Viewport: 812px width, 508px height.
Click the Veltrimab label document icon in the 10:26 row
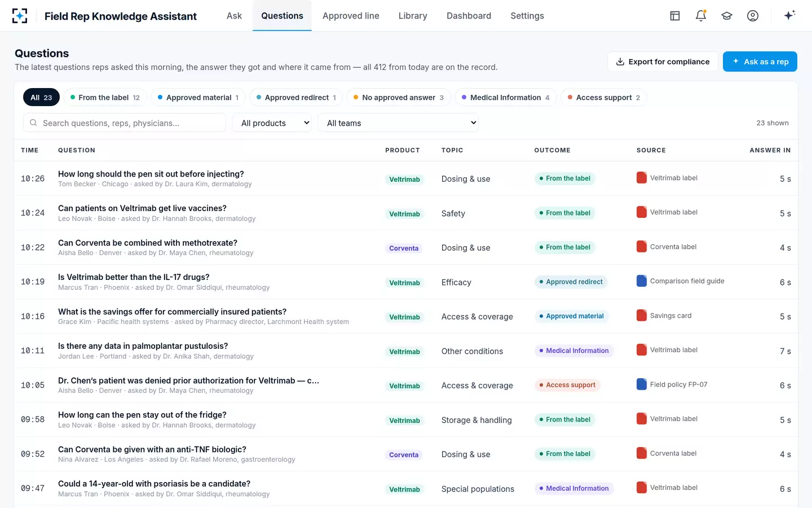pos(642,178)
